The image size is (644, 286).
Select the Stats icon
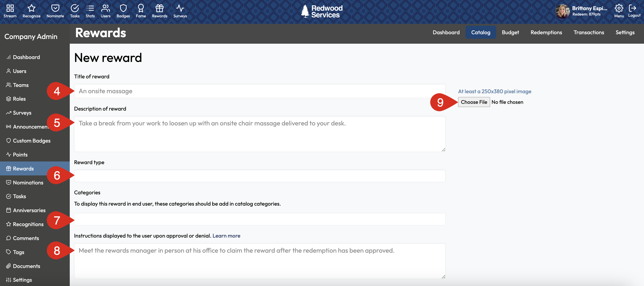(90, 11)
